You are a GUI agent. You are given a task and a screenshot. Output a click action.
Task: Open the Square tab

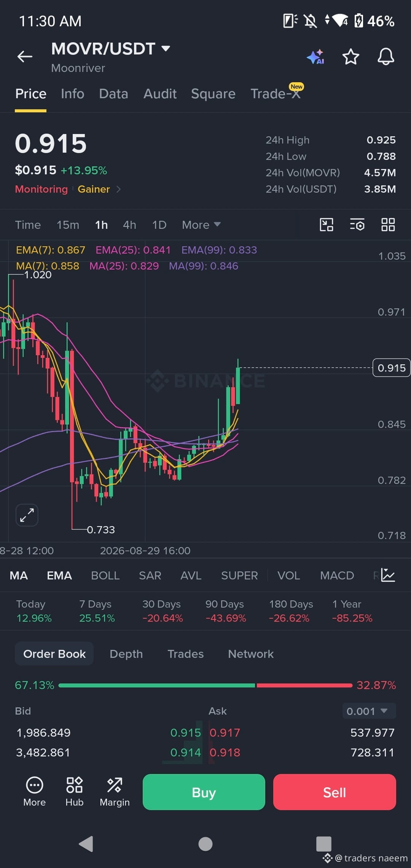pos(213,94)
